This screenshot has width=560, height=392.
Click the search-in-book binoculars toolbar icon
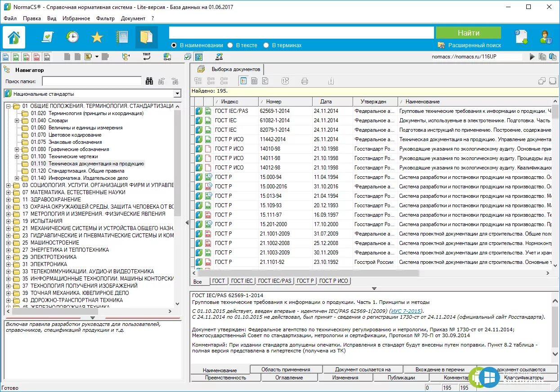(167, 57)
